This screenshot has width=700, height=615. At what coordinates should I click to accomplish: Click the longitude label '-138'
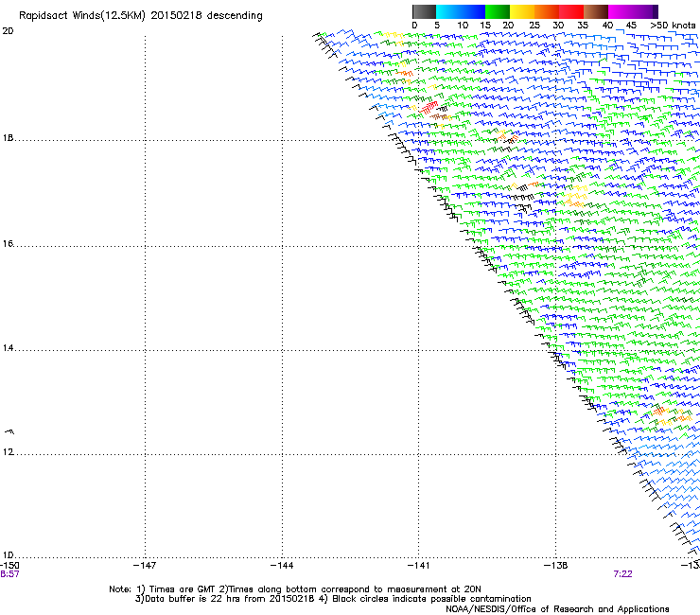tap(556, 566)
